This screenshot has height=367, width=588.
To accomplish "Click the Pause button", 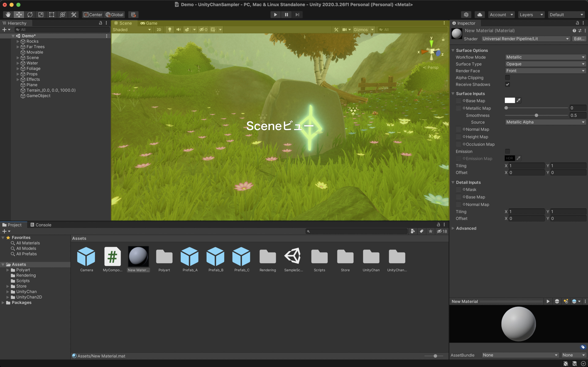I will click(x=286, y=15).
